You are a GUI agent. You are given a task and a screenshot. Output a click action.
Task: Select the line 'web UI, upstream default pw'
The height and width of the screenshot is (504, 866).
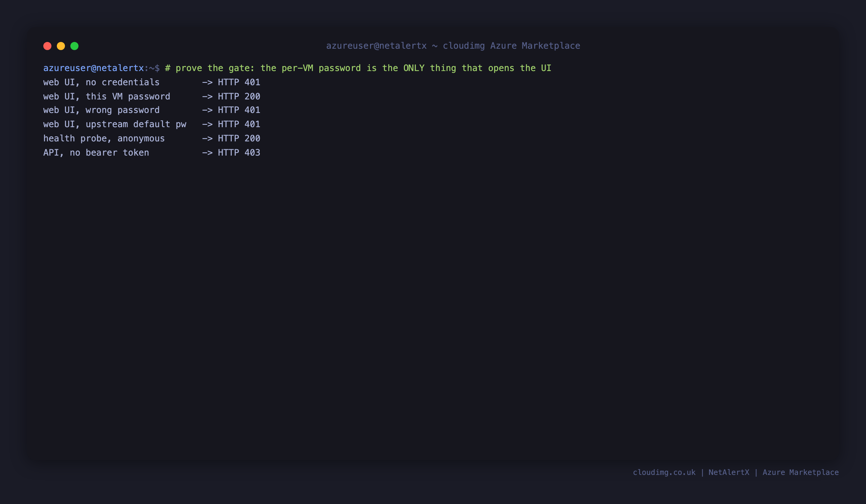tap(152, 124)
